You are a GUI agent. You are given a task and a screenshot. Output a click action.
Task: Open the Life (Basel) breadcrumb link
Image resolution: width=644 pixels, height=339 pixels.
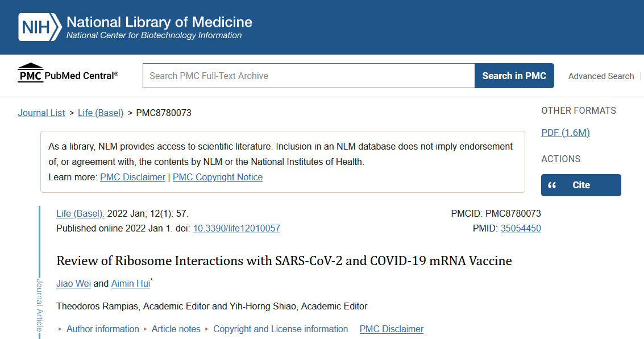[101, 113]
